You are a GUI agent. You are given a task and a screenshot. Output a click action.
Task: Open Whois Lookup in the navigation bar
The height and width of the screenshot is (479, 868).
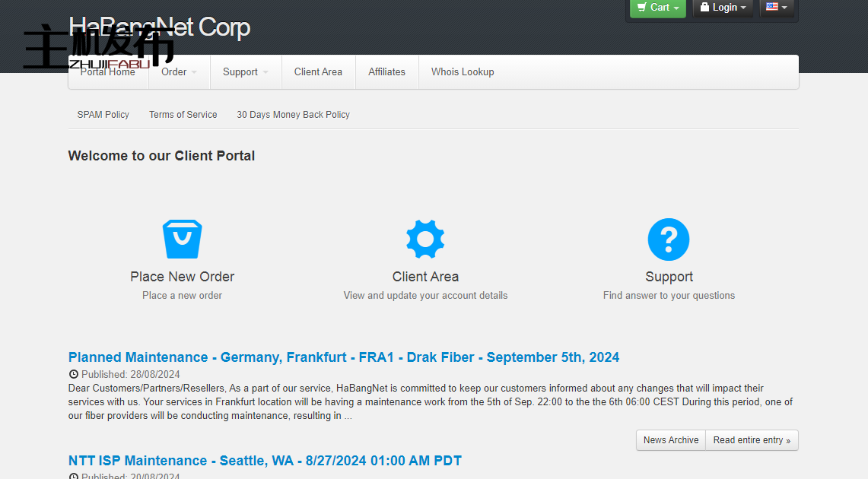click(463, 72)
